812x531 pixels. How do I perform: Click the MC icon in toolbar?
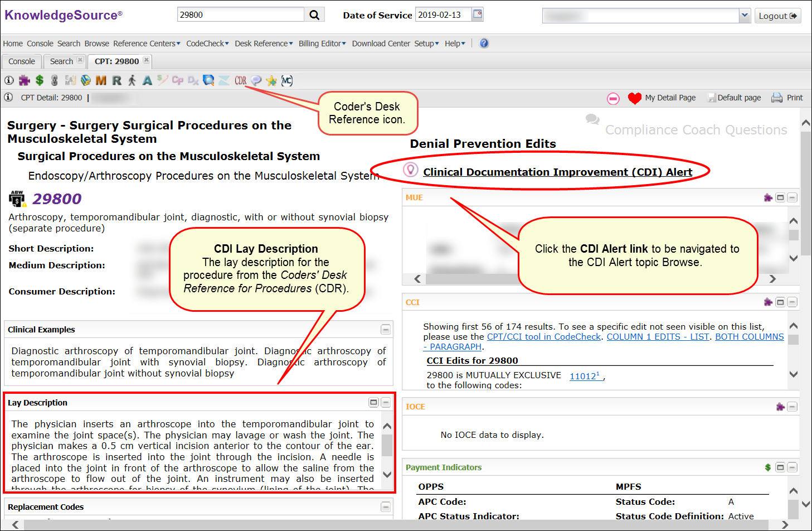point(287,80)
